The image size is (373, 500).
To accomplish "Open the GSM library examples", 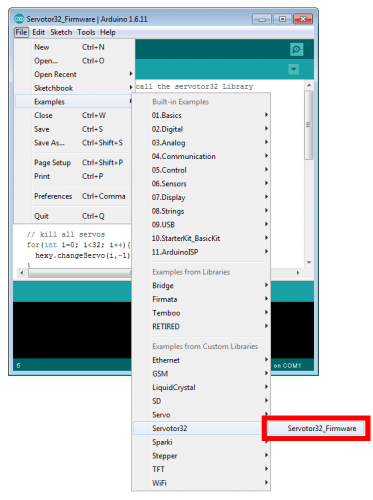I will [201, 374].
